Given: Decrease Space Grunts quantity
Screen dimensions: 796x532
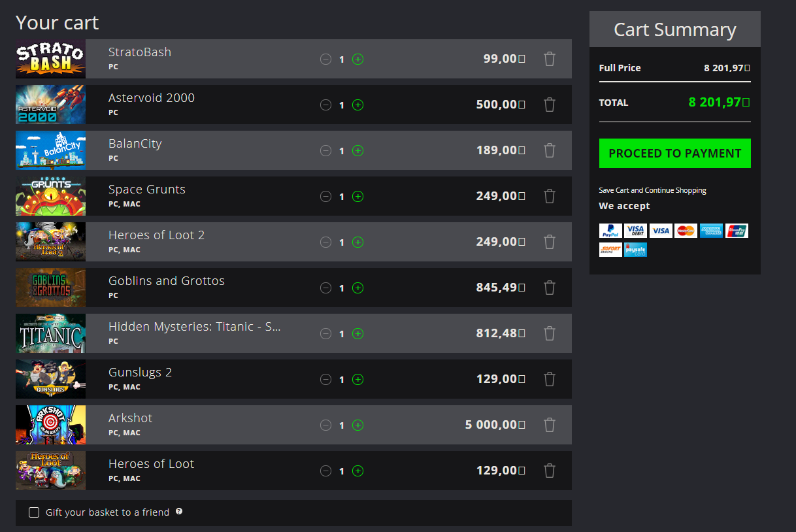Looking at the screenshot, I should pyautogui.click(x=325, y=197).
